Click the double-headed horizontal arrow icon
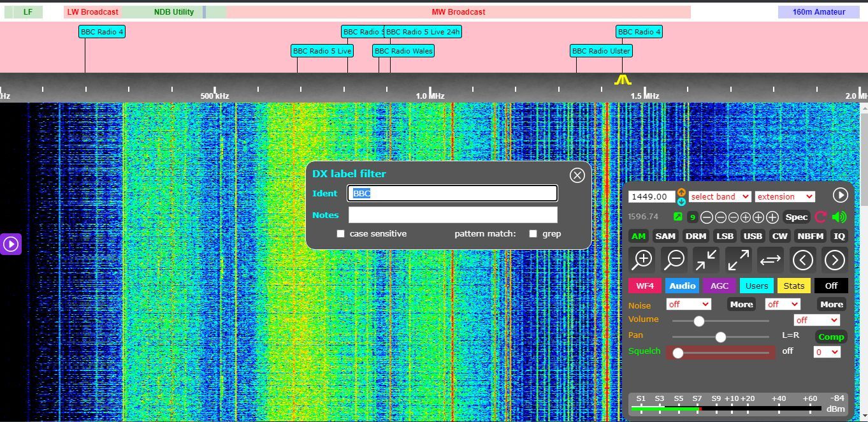This screenshot has height=422, width=868. point(770,259)
